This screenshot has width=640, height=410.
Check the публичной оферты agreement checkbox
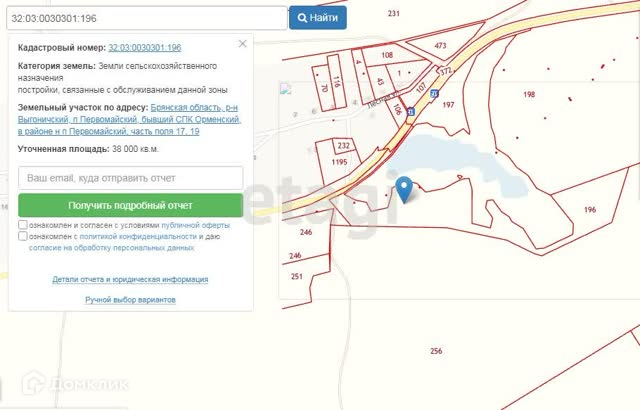click(23, 225)
